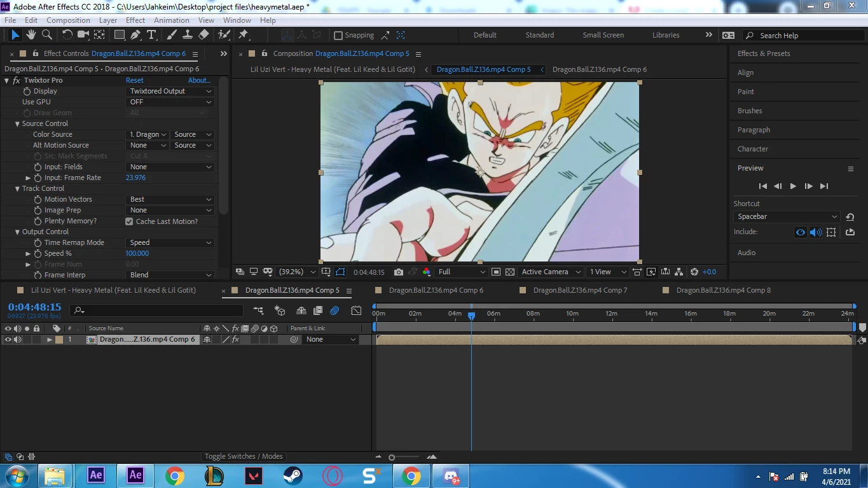Select the Rectangle shape tool
The image size is (868, 488).
click(x=119, y=35)
